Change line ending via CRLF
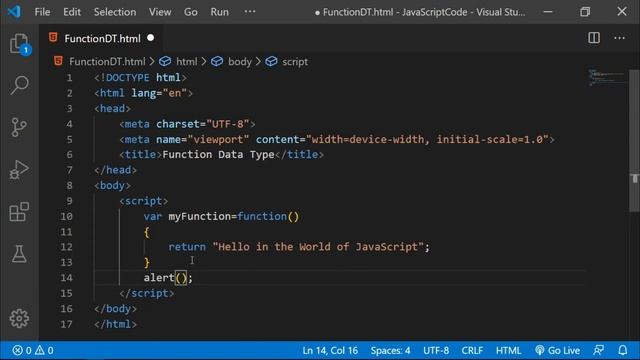 [472, 350]
